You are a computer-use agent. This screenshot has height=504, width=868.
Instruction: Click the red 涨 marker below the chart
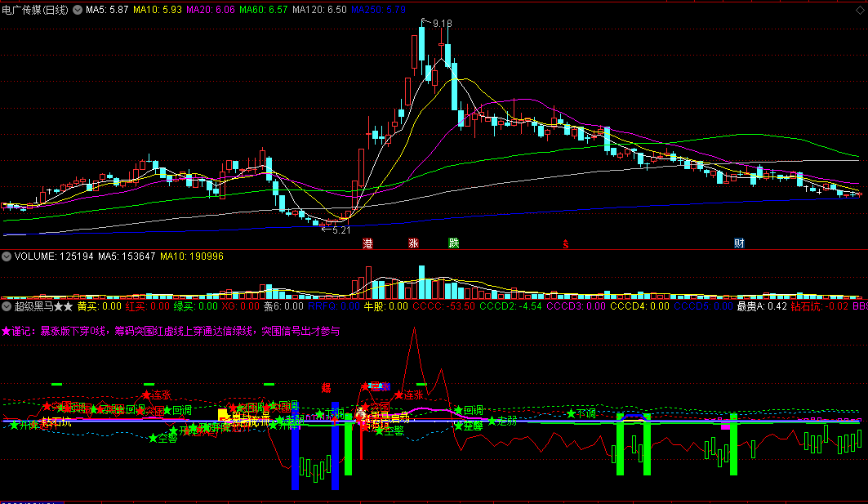pos(413,243)
